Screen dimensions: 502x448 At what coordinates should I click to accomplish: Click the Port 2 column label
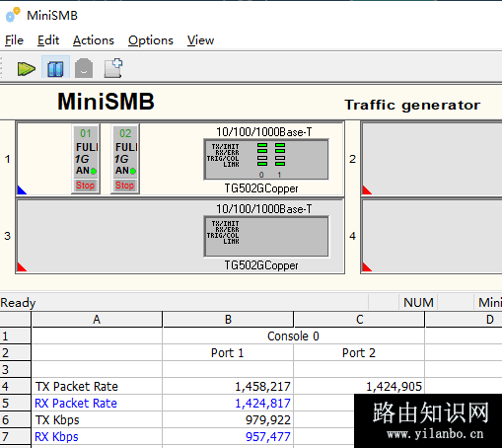click(359, 353)
